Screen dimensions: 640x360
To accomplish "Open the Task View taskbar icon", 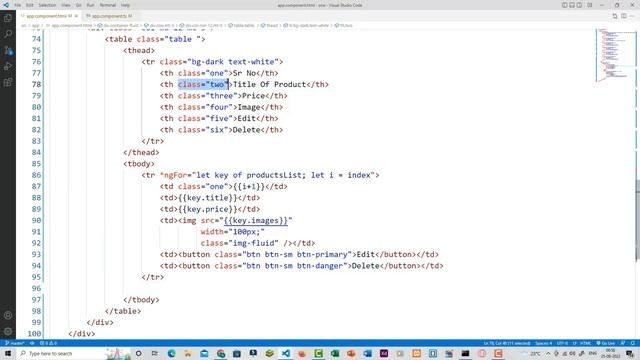I will [155, 353].
